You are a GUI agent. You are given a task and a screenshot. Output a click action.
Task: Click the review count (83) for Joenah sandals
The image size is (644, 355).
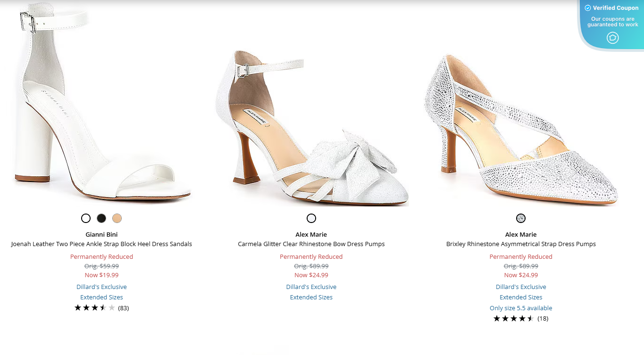[x=124, y=307]
